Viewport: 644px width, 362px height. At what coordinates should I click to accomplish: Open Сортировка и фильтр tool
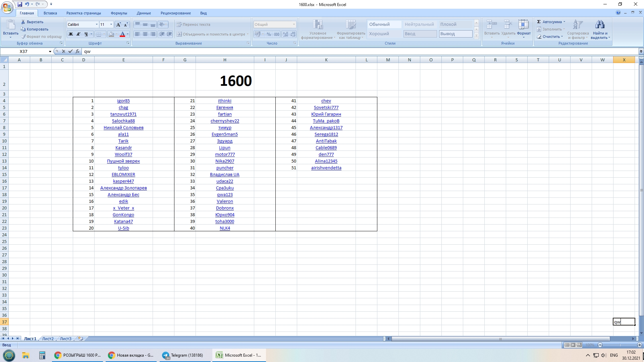click(x=578, y=25)
